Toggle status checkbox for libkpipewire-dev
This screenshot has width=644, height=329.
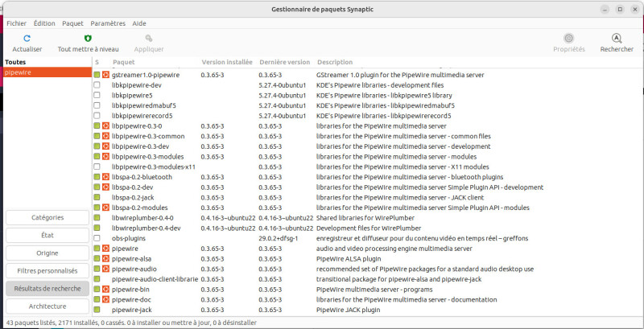tap(97, 85)
